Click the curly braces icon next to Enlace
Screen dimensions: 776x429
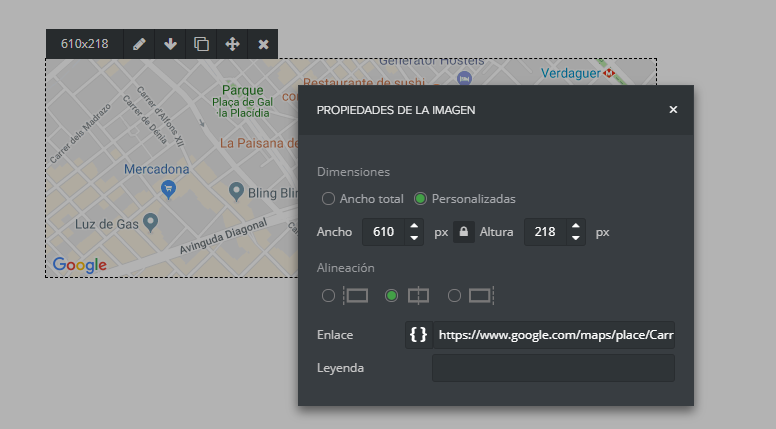click(419, 335)
